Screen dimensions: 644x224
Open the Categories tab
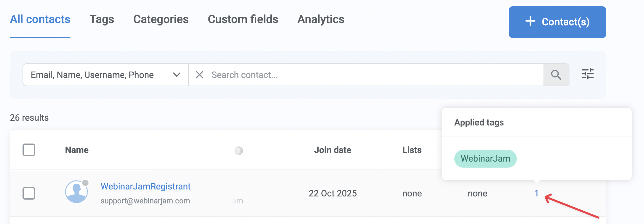pos(161,19)
